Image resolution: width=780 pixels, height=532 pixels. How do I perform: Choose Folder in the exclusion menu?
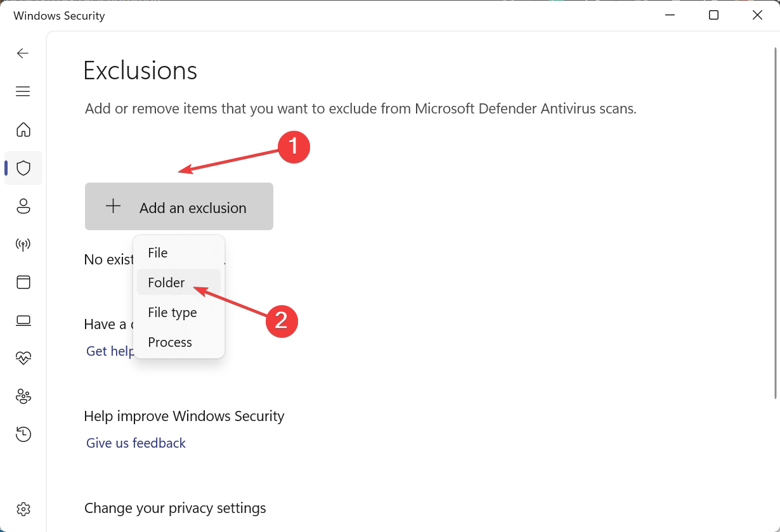[179, 282]
